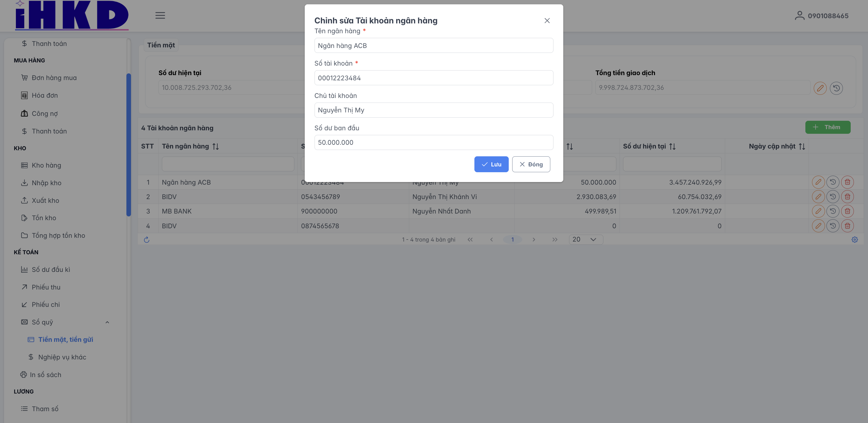Click the hamburger menu icon

160,16
